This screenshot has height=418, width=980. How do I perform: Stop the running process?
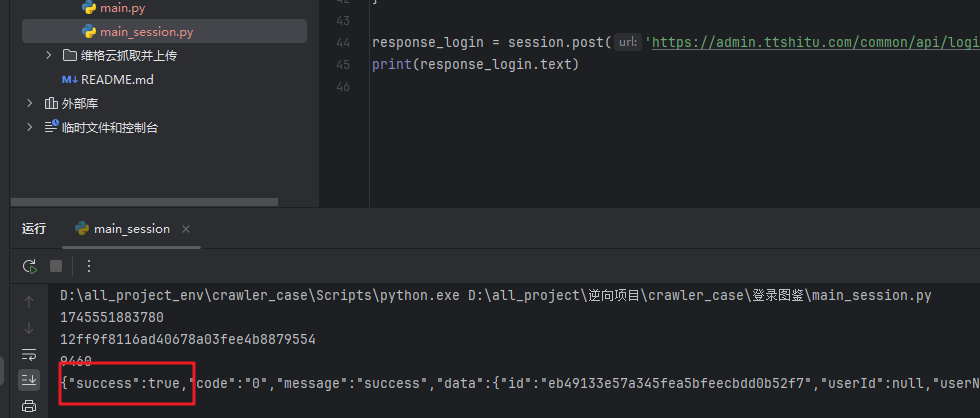click(x=56, y=266)
